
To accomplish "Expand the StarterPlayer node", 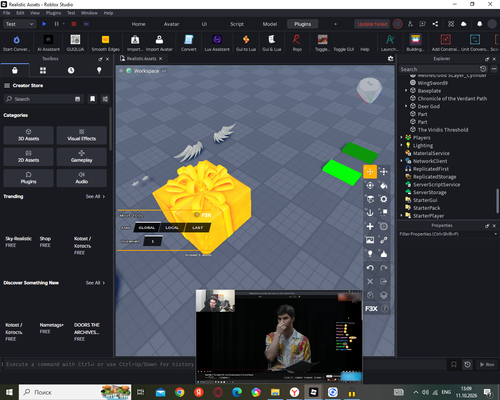I will pyautogui.click(x=401, y=216).
